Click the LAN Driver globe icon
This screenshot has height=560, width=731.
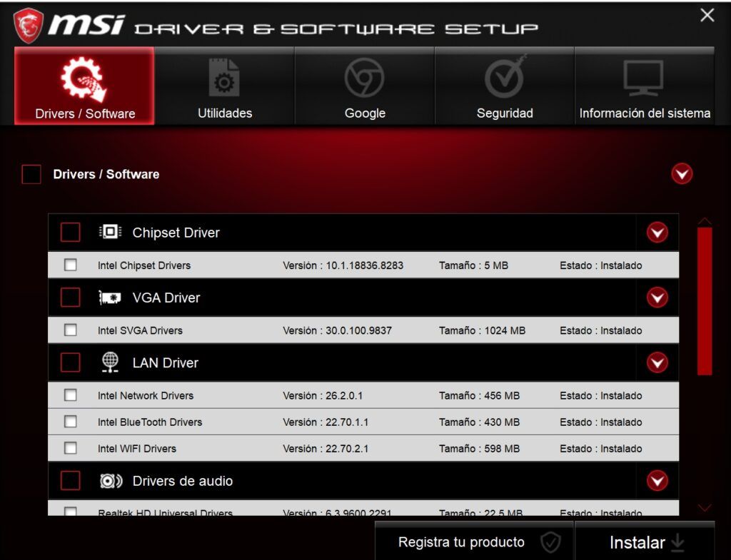click(110, 362)
